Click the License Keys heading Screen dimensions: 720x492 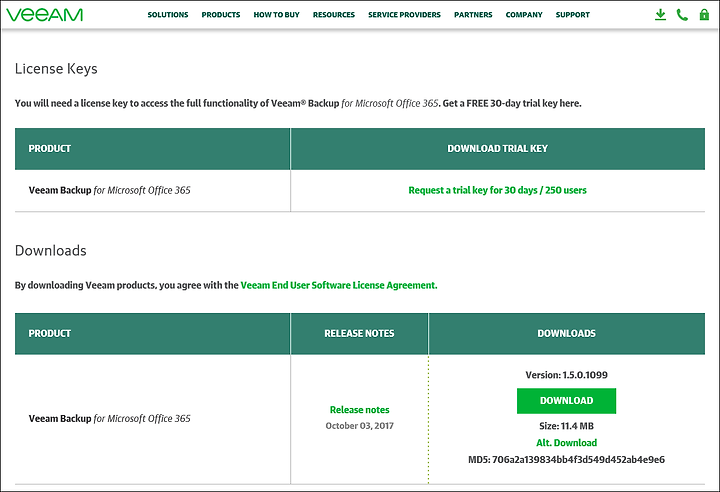56,69
